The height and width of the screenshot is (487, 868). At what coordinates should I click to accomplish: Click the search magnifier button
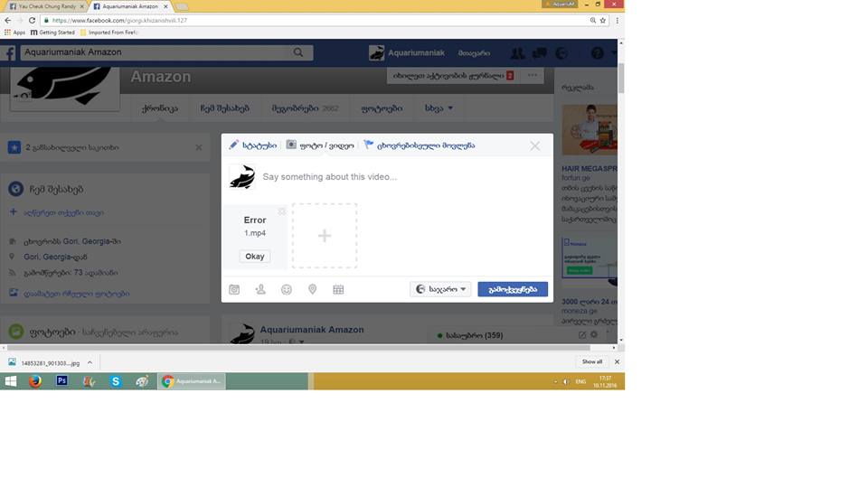[298, 52]
